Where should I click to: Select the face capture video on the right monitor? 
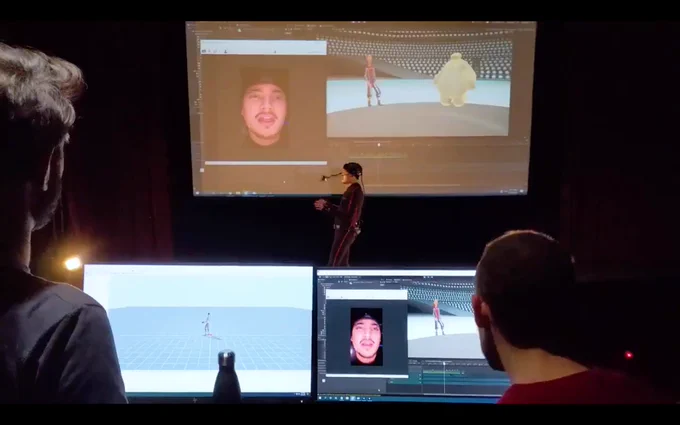[x=366, y=337]
